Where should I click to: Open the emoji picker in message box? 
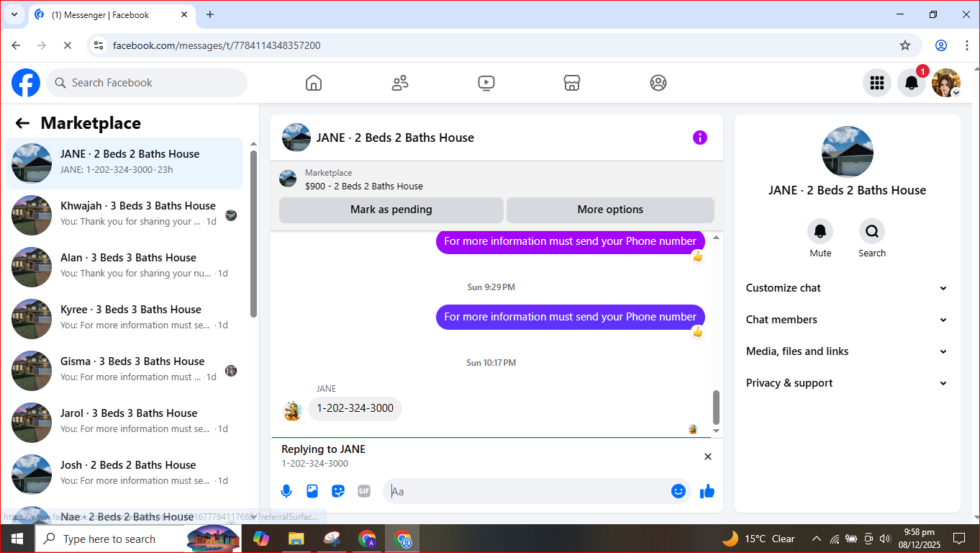679,491
